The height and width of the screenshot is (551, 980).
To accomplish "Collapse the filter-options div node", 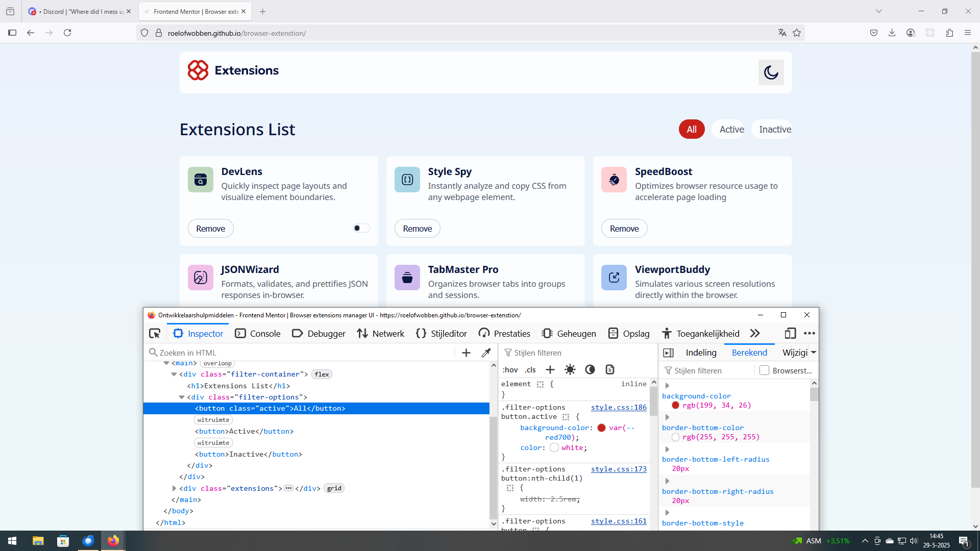I will point(182,397).
